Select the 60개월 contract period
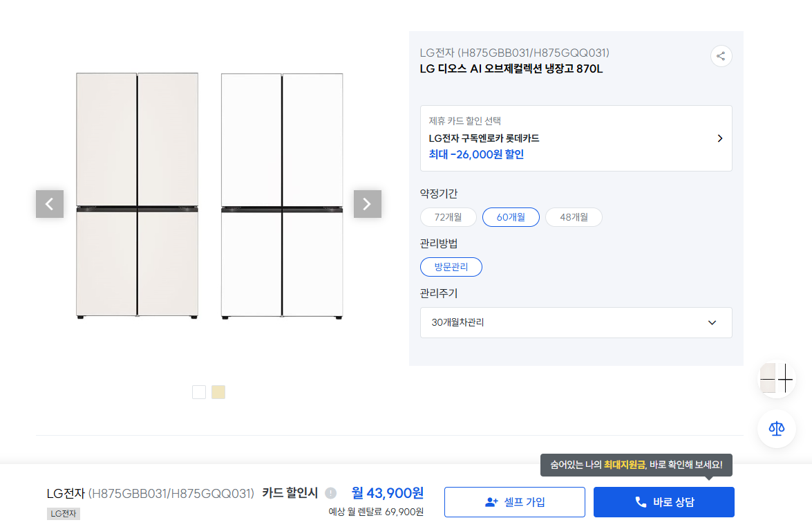The image size is (812, 527). (511, 217)
